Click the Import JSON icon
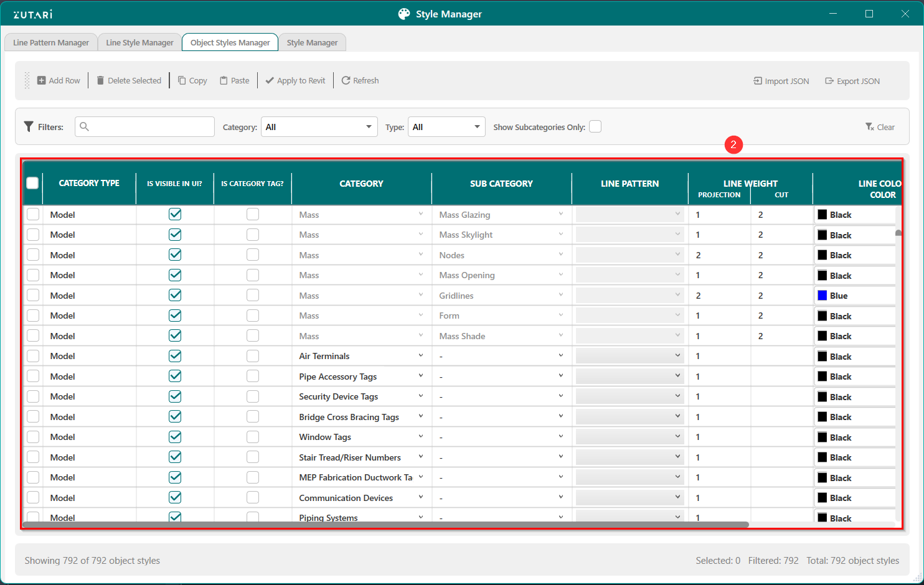The image size is (924, 585). 758,81
